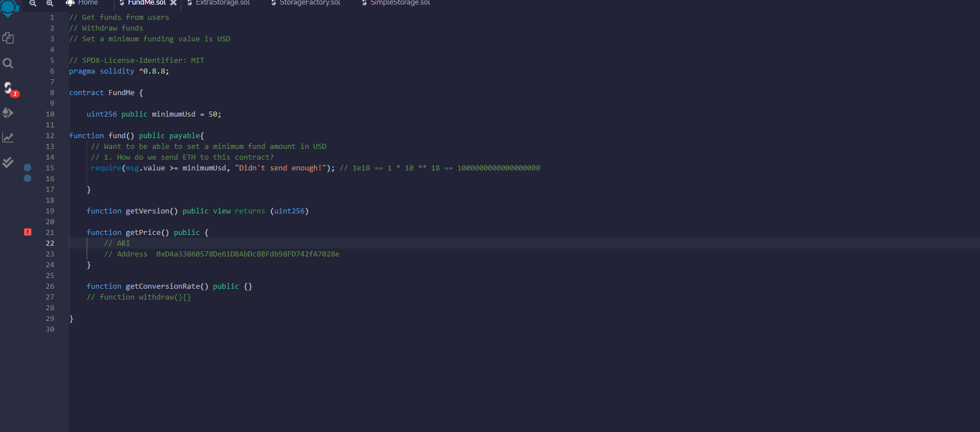This screenshot has height=432, width=980.
Task: Click the 'pragma solidity ^0.8.8;' line
Action: [x=119, y=71]
